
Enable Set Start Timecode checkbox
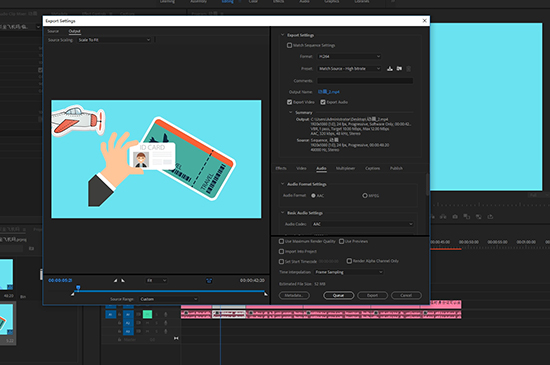point(281,262)
